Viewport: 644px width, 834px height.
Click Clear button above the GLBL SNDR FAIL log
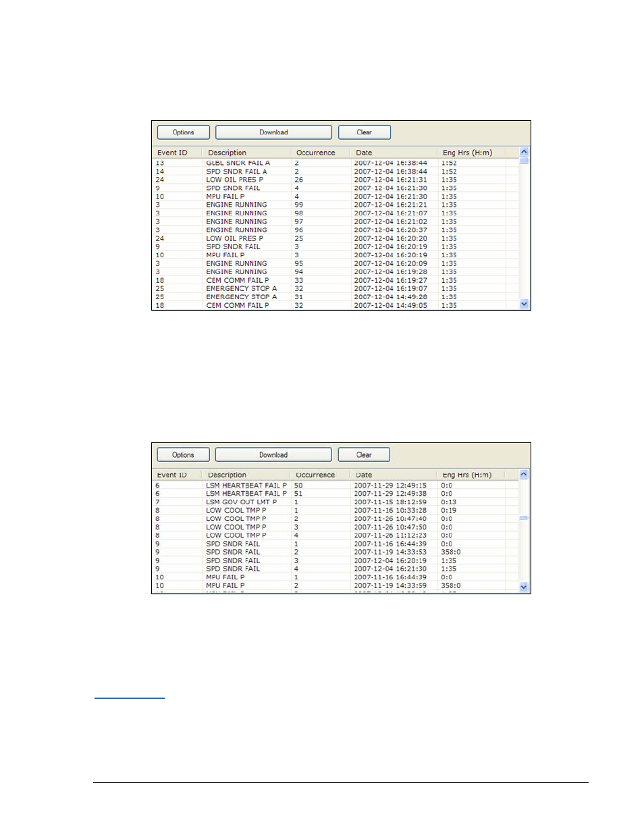pyautogui.click(x=364, y=132)
